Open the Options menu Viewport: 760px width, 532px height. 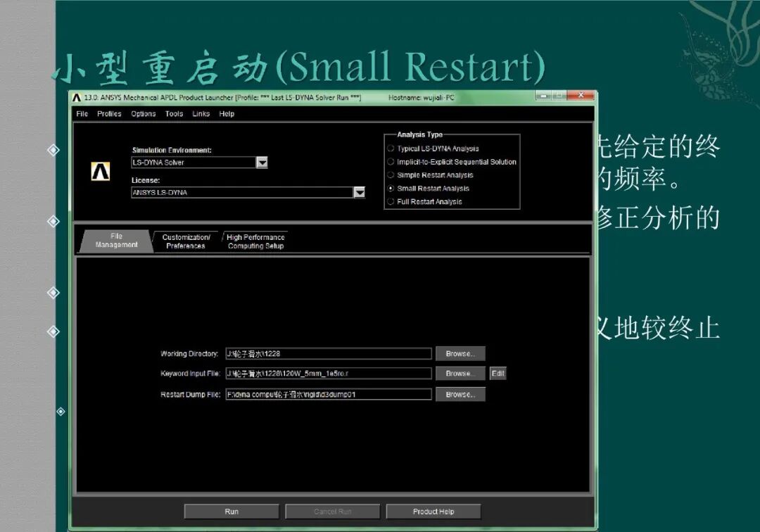tap(144, 114)
